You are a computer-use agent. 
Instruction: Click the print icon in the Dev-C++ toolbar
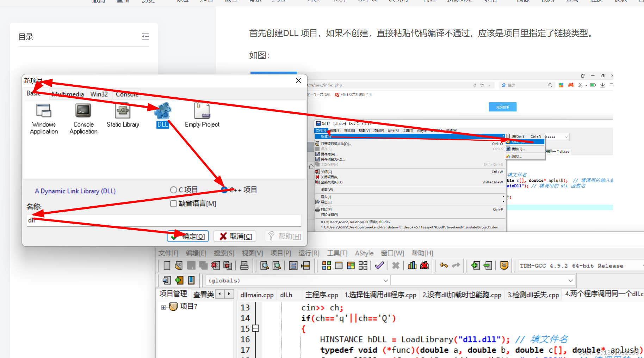pos(244,265)
